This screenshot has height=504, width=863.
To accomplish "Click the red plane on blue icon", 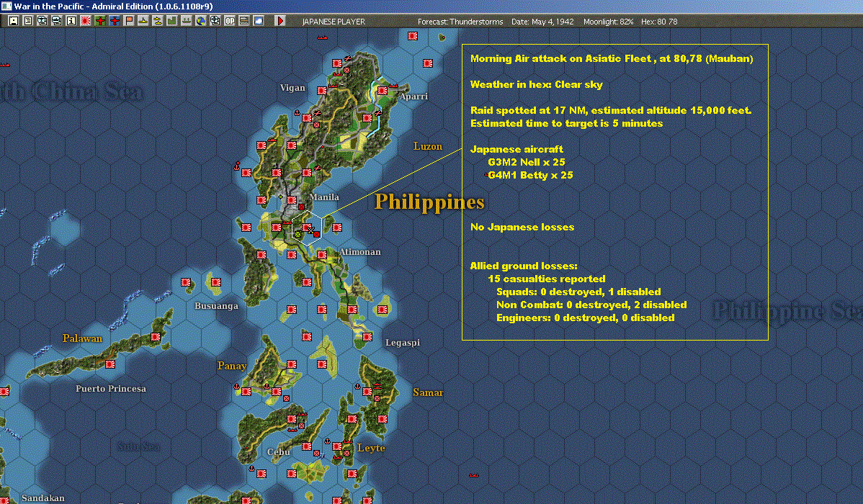I will 115,21.
